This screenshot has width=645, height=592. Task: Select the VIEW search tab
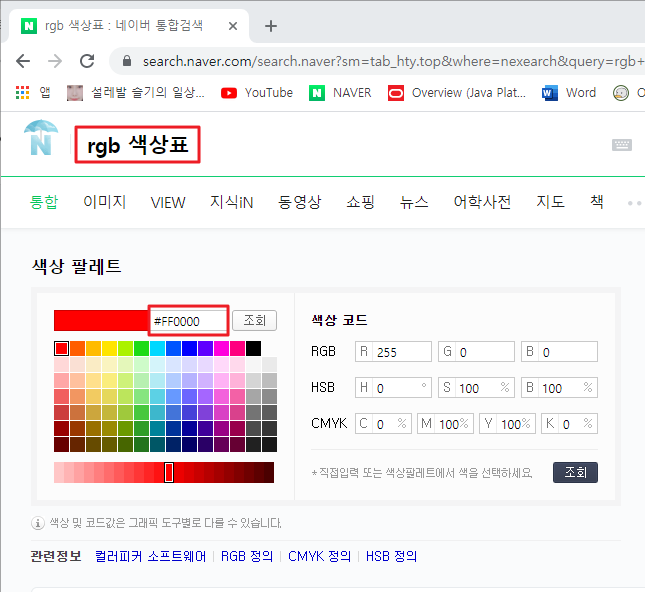tap(168, 202)
